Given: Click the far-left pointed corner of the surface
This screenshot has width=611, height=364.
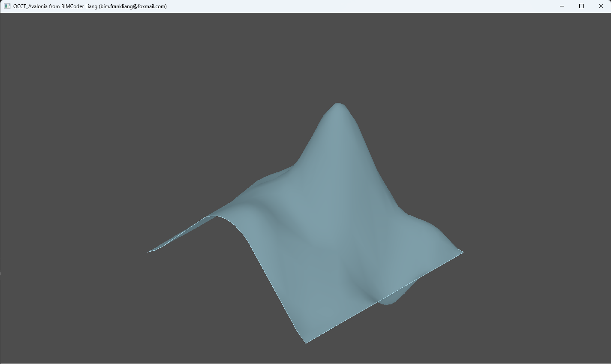Looking at the screenshot, I should tap(149, 252).
